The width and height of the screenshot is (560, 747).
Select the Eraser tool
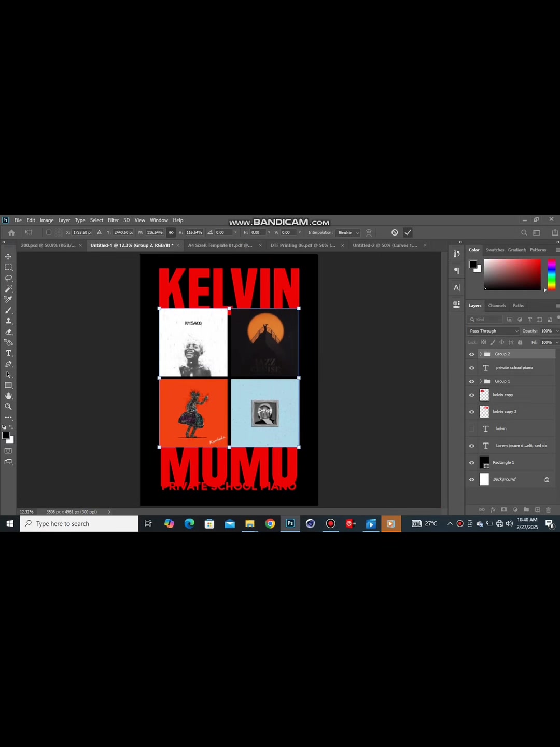8,331
